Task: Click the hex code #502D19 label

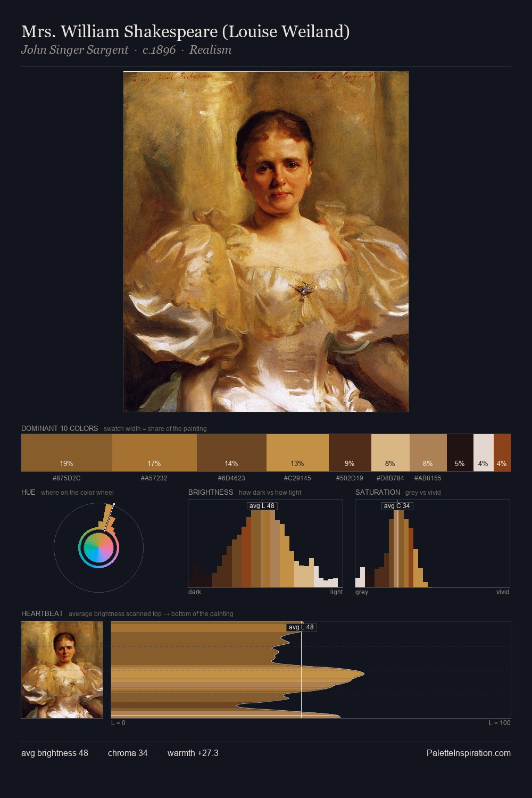Action: (350, 478)
